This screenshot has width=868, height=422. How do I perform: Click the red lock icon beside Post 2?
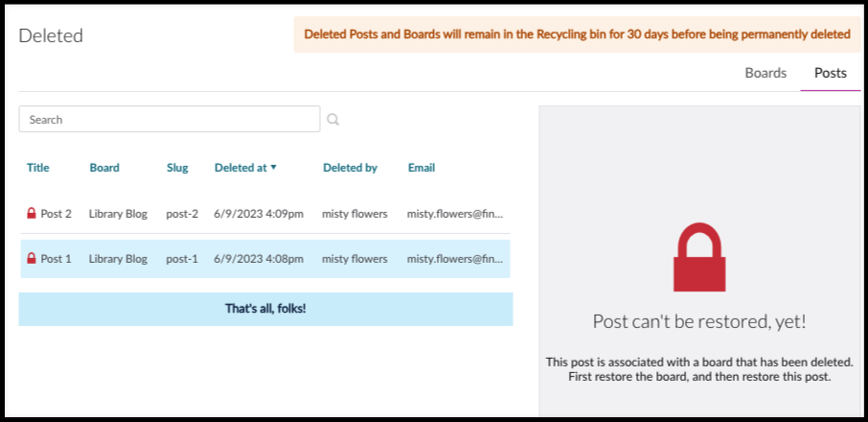click(32, 213)
